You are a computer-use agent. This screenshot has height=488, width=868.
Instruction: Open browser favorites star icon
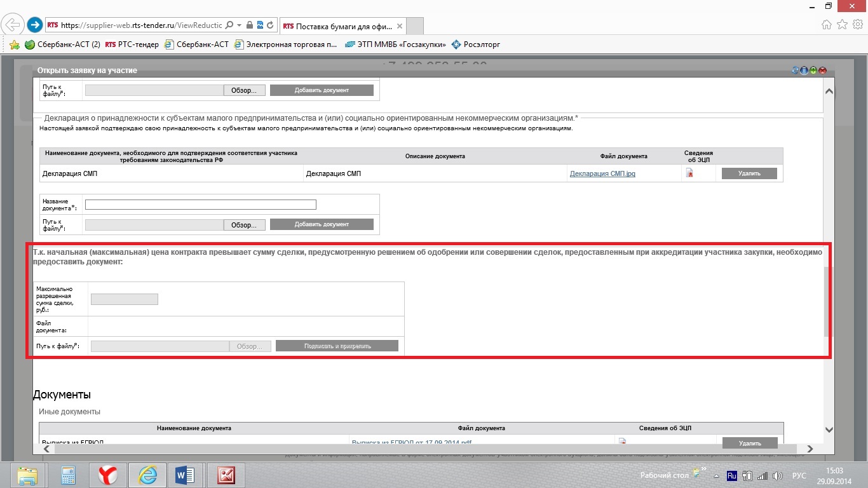pos(842,25)
